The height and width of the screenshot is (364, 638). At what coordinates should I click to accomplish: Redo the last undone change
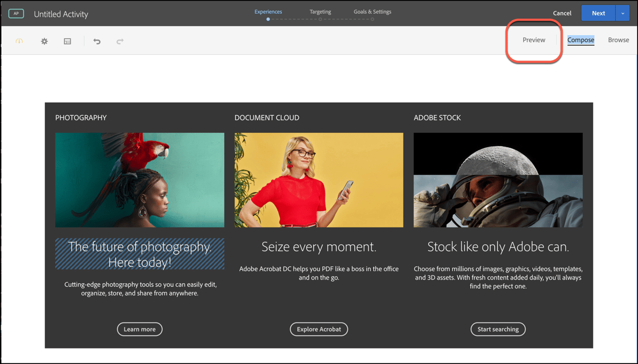coord(120,41)
